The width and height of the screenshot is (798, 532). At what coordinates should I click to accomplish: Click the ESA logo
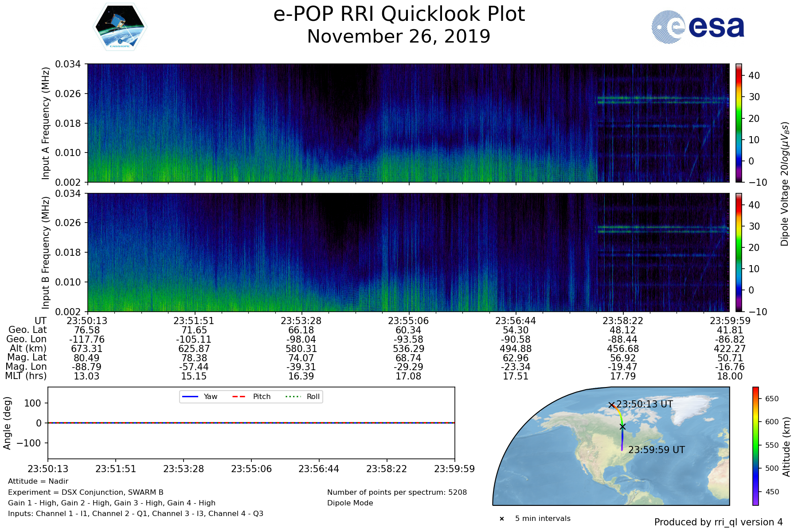tap(698, 27)
